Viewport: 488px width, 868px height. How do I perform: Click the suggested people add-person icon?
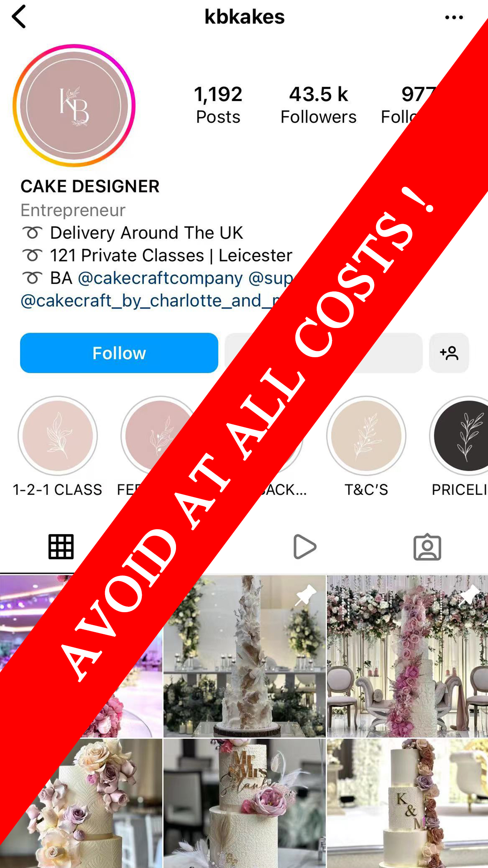point(449,353)
